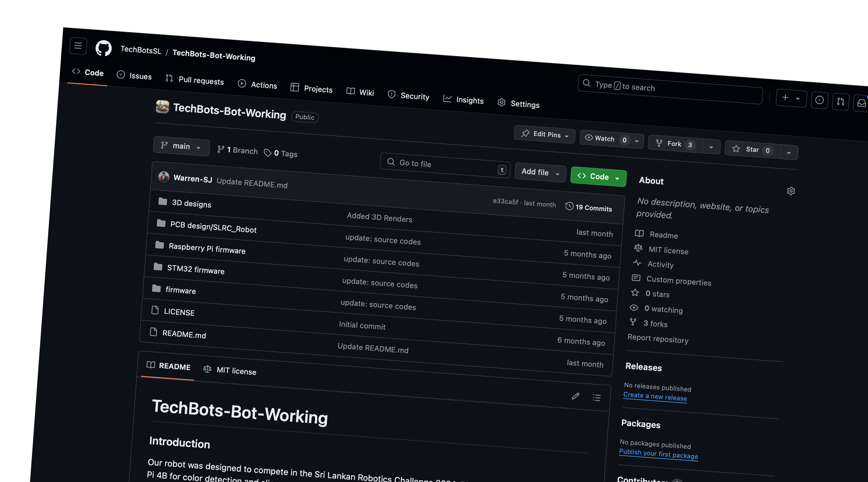Click the Type / to search field

671,89
